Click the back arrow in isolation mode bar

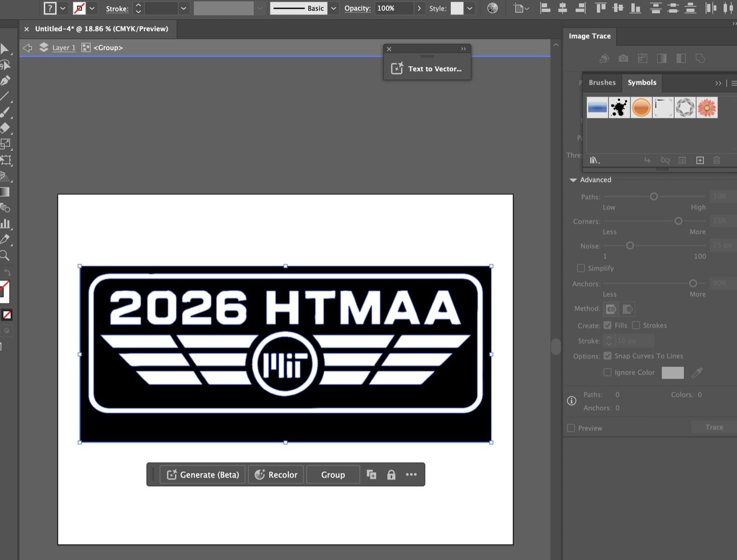[x=28, y=47]
